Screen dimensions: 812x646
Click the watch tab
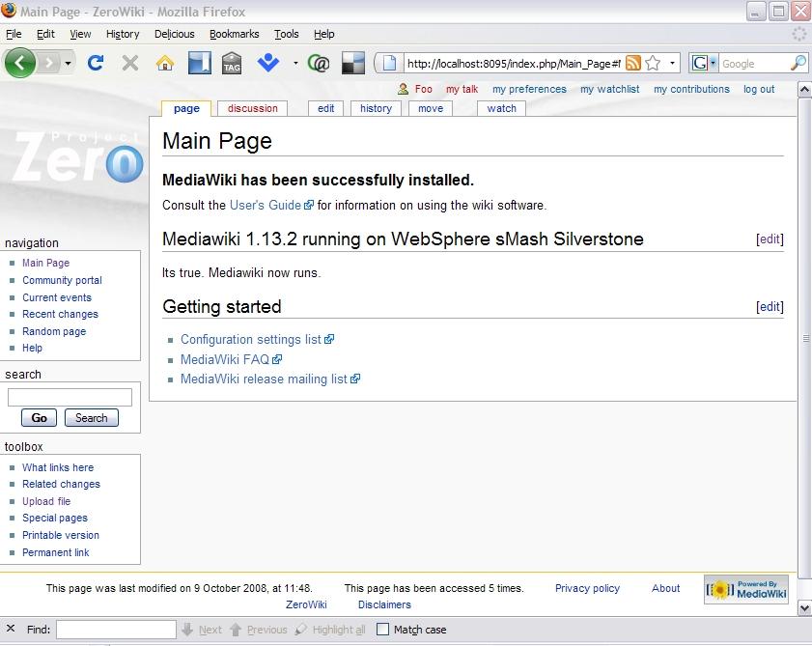point(502,108)
